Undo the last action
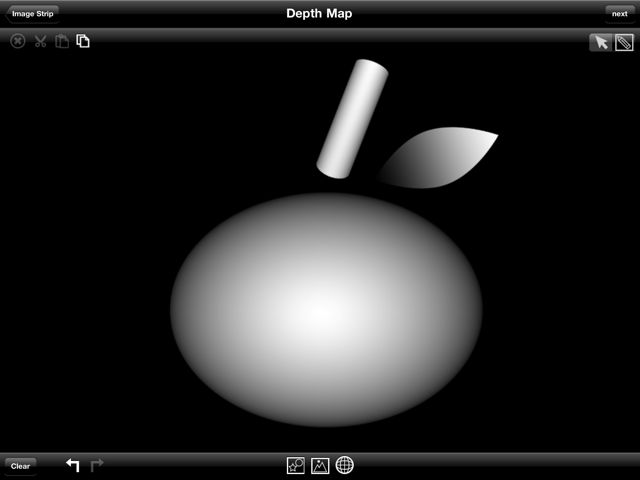This screenshot has width=640, height=480. (x=73, y=465)
